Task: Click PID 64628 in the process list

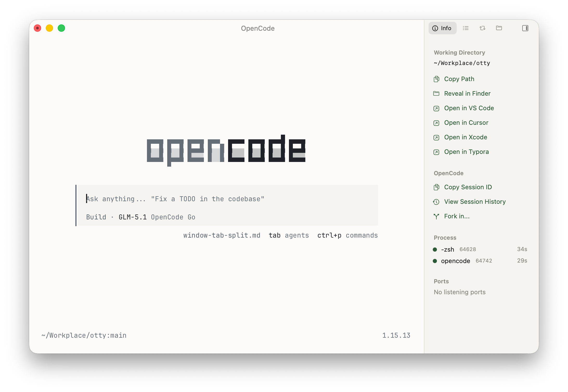Action: coord(468,250)
